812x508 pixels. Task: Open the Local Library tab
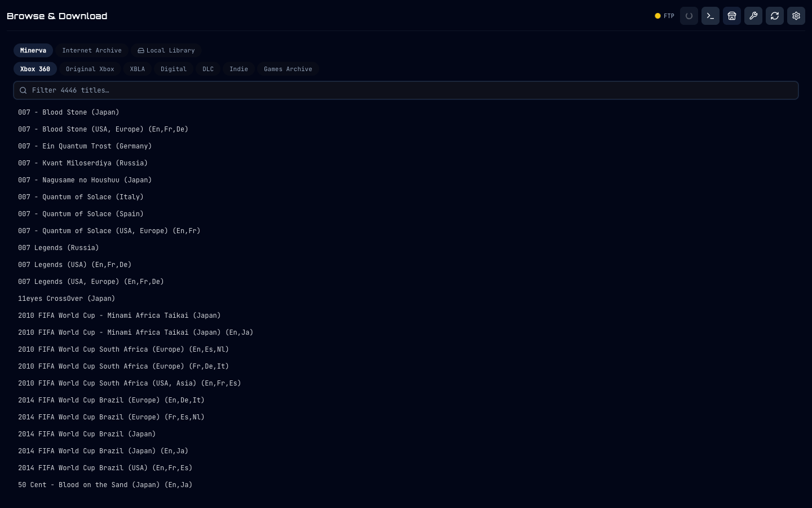(166, 50)
